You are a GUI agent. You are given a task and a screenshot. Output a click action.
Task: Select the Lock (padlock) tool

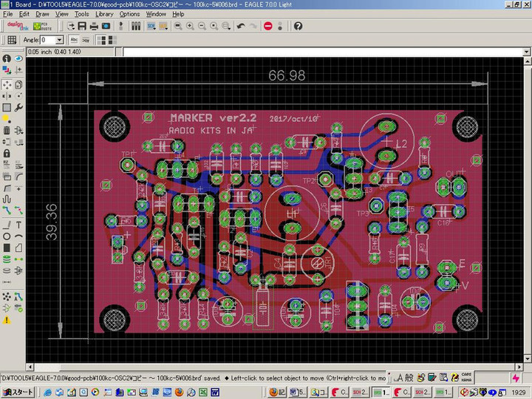click(7, 154)
